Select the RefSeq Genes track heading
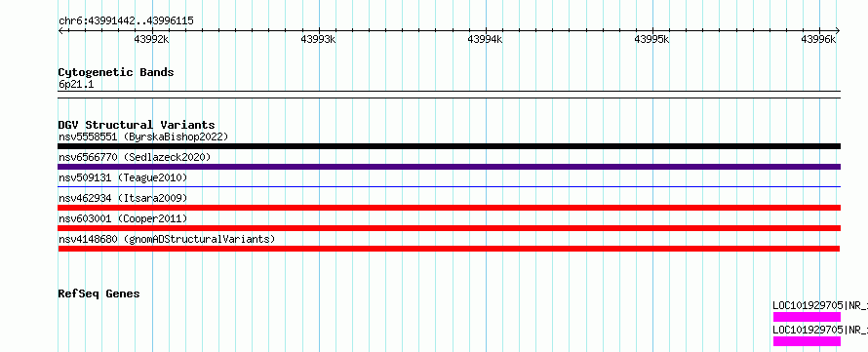 (x=99, y=293)
